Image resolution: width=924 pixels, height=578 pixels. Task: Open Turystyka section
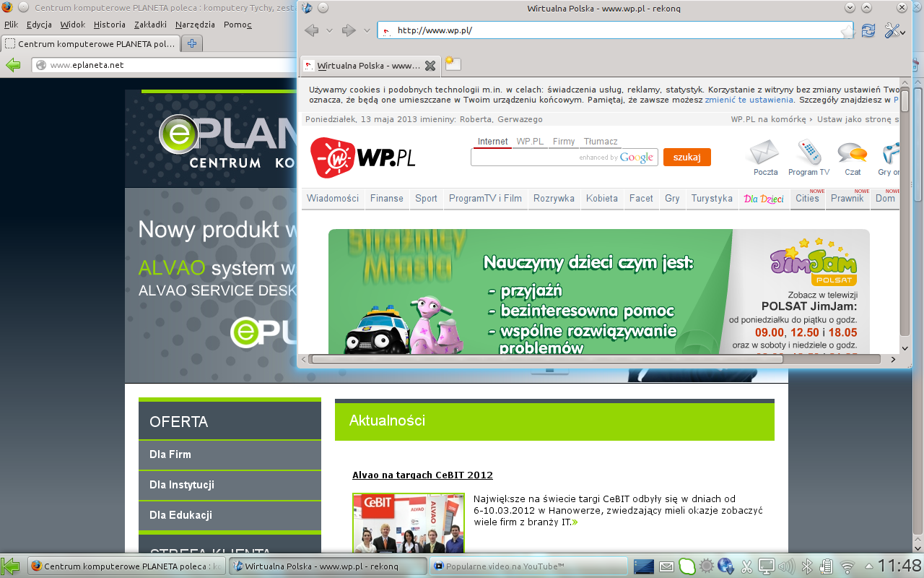(x=712, y=199)
